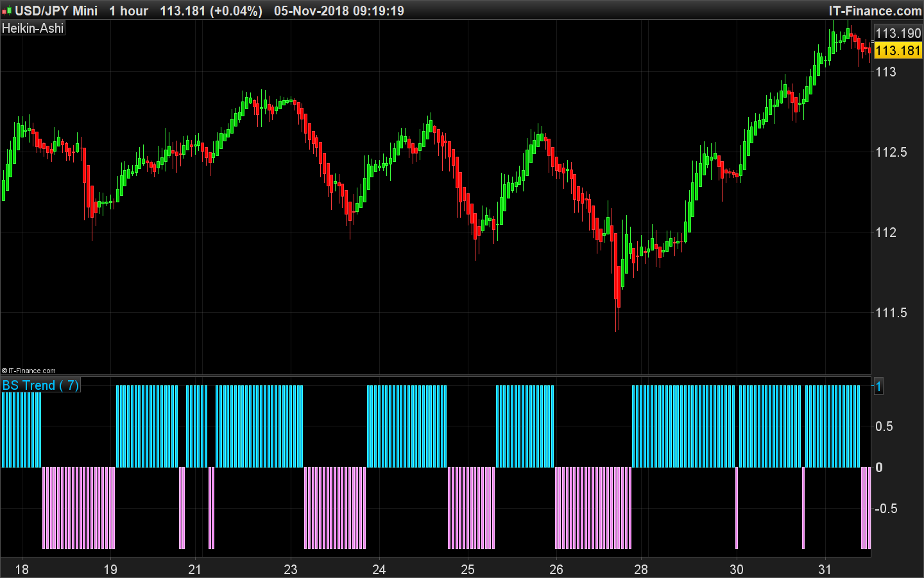Click date 23 on the time axis
Screen dimensions: 924x578
pos(291,570)
